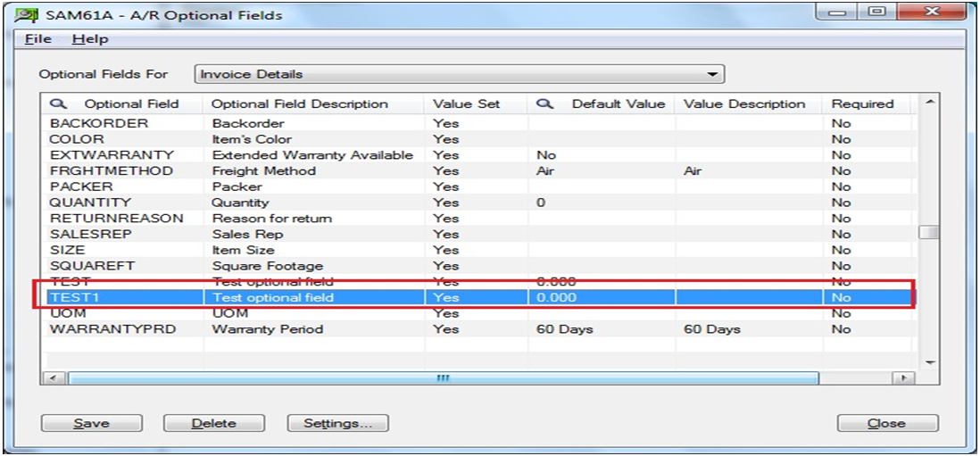Click the horizontal scrollbar thumb

(x=442, y=378)
